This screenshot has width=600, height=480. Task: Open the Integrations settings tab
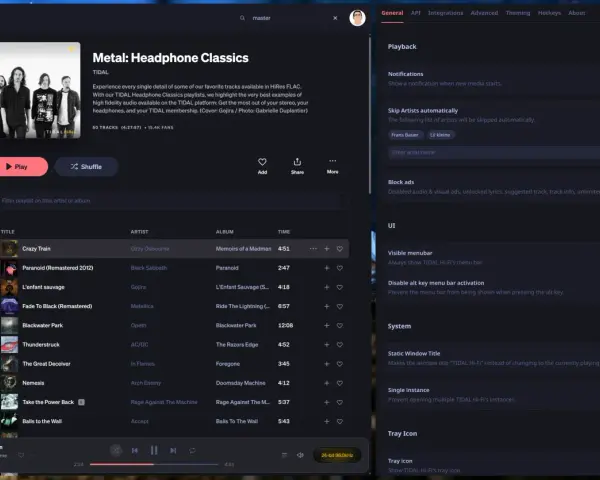(445, 13)
